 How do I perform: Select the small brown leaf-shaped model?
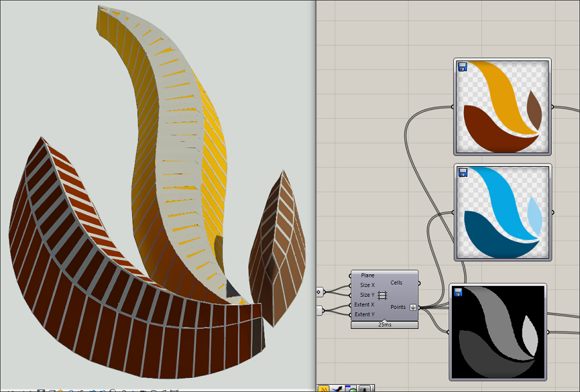point(277,249)
